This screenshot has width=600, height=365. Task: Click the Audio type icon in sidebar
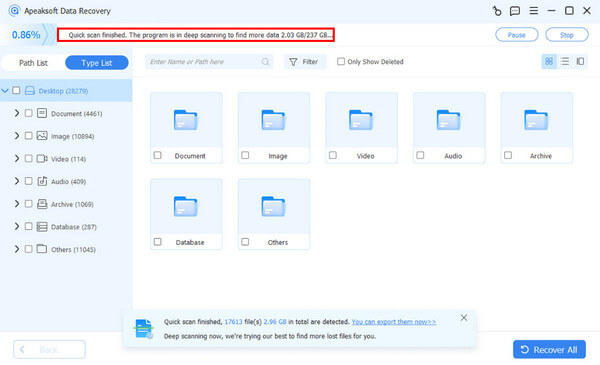[42, 181]
